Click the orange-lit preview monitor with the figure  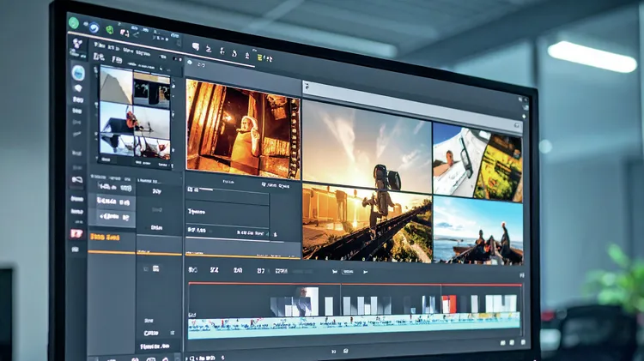pos(243,129)
